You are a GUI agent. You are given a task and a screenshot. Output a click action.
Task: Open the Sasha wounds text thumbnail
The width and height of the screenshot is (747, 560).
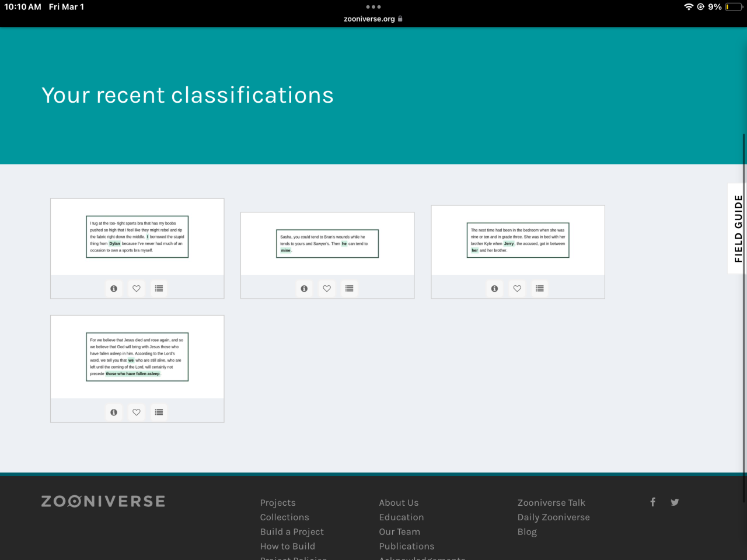327,244
